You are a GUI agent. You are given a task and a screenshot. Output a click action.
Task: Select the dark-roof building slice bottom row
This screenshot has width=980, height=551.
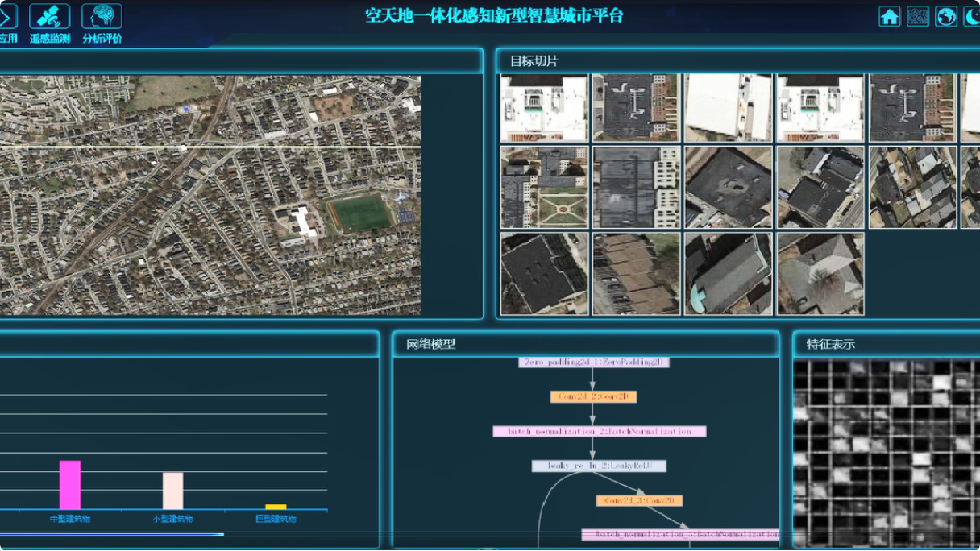(543, 272)
